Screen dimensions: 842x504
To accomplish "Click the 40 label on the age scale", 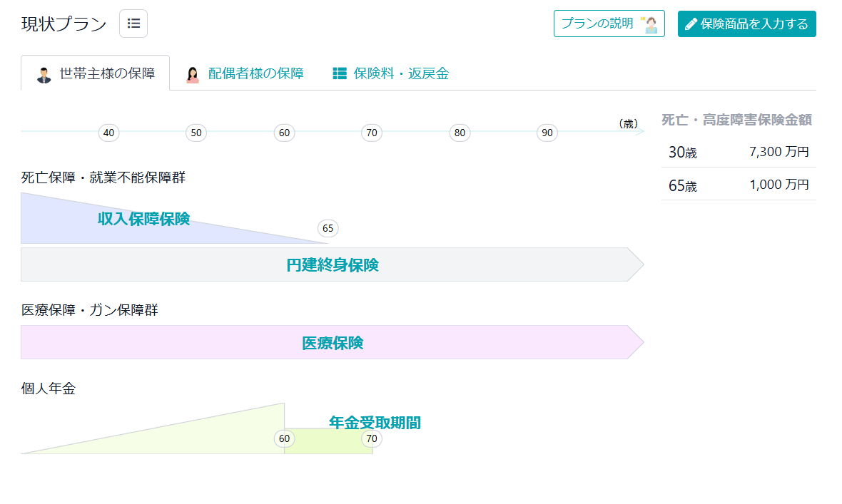I will (x=108, y=133).
